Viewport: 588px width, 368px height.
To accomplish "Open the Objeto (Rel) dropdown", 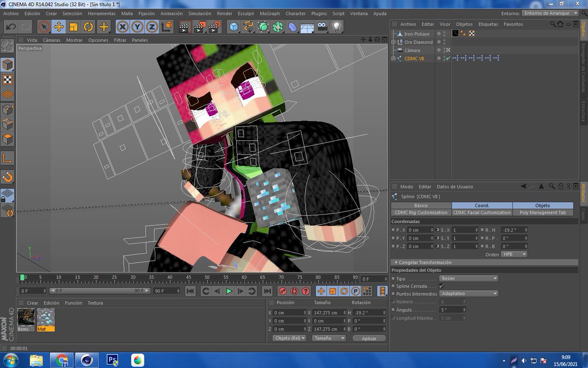I will [290, 338].
